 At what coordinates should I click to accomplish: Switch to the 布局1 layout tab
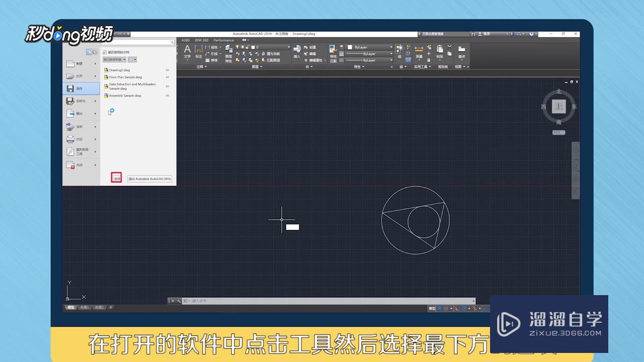pyautogui.click(x=85, y=307)
